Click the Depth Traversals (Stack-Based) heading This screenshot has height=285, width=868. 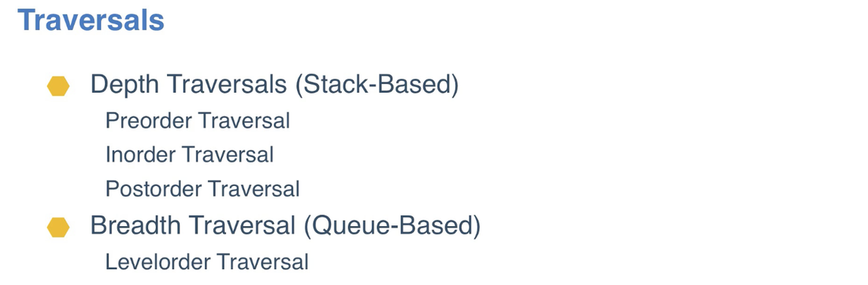tap(274, 85)
